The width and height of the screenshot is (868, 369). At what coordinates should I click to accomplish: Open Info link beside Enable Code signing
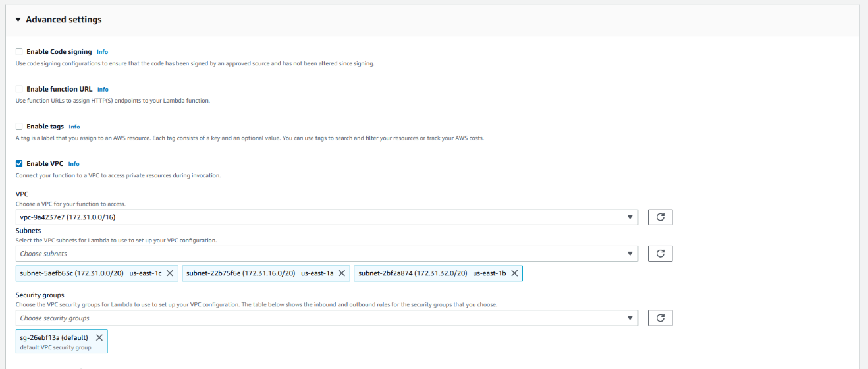[x=102, y=52]
